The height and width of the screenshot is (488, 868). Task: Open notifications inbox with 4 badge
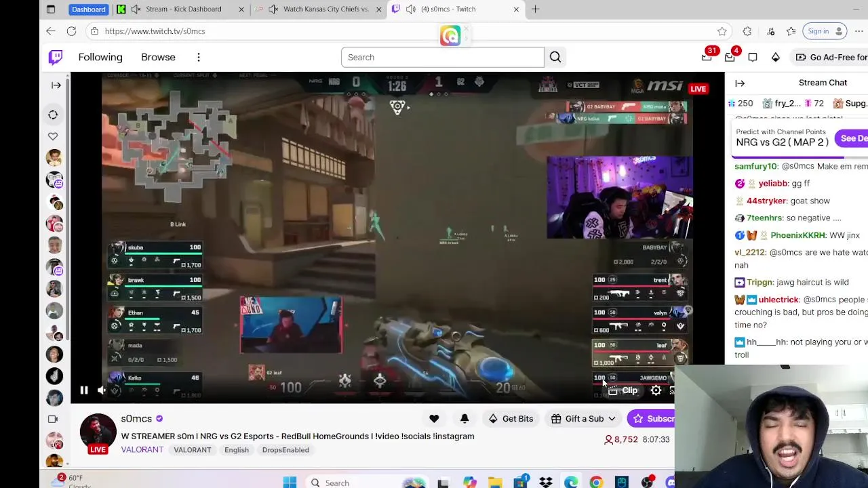[730, 58]
